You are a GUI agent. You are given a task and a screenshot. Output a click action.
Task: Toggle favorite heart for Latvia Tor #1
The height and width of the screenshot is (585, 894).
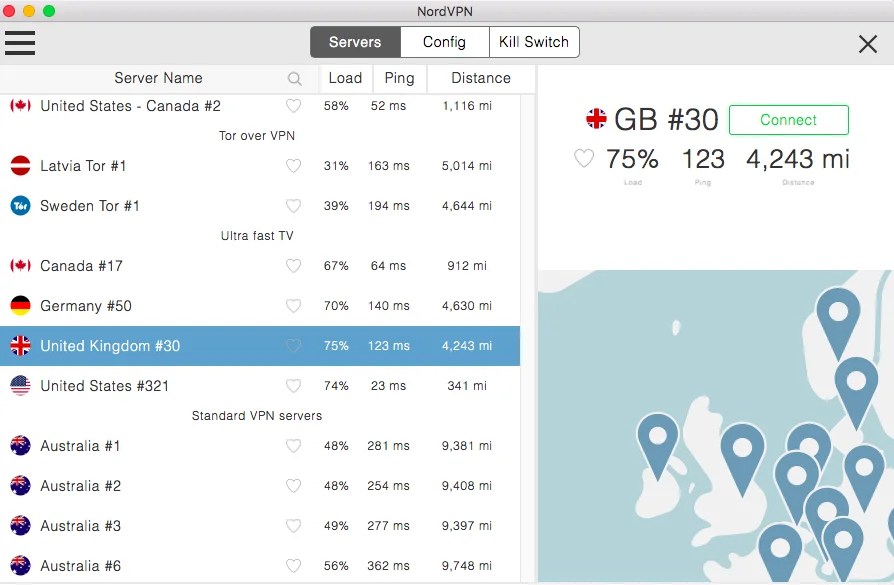[x=293, y=165]
